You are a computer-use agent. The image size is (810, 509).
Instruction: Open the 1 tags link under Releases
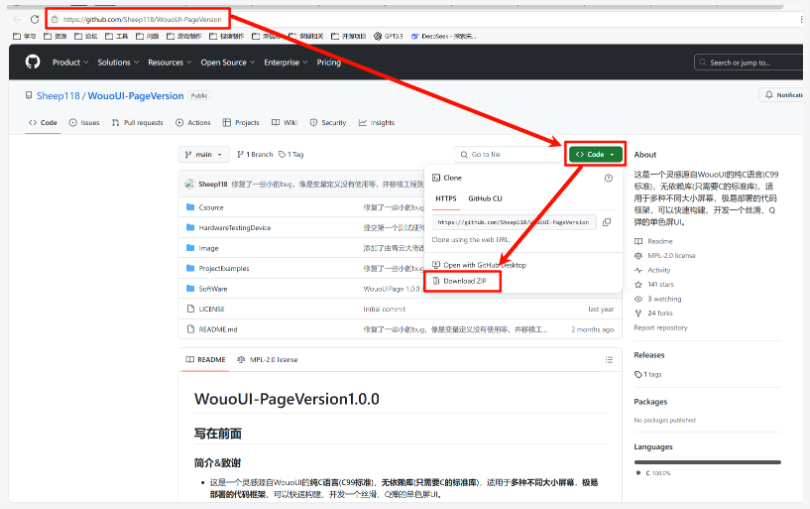(648, 374)
